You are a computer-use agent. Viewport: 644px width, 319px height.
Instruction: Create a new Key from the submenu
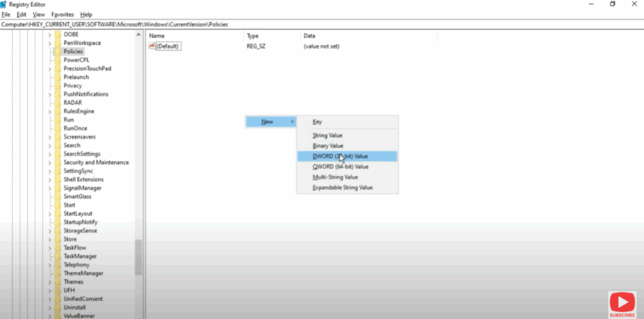(x=318, y=122)
